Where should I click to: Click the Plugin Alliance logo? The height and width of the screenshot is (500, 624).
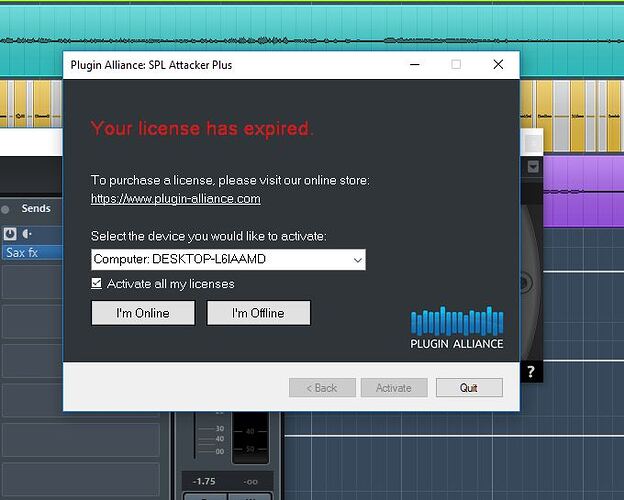pyautogui.click(x=457, y=328)
